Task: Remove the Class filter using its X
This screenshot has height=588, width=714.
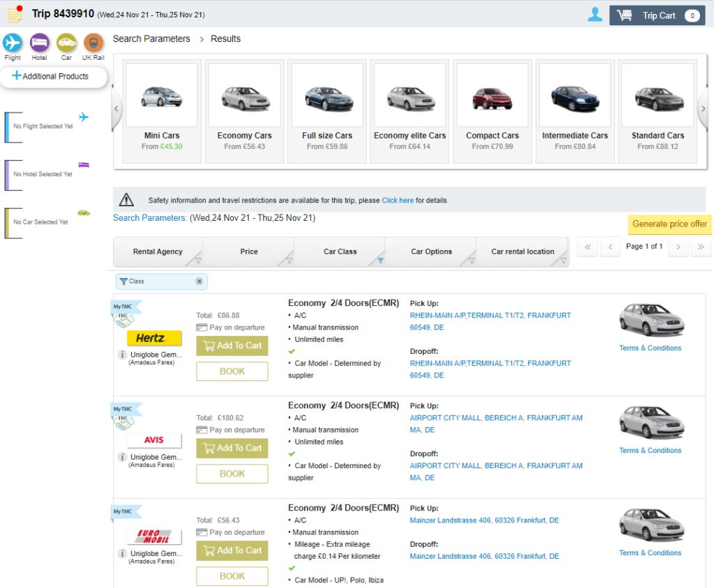Action: [x=199, y=281]
